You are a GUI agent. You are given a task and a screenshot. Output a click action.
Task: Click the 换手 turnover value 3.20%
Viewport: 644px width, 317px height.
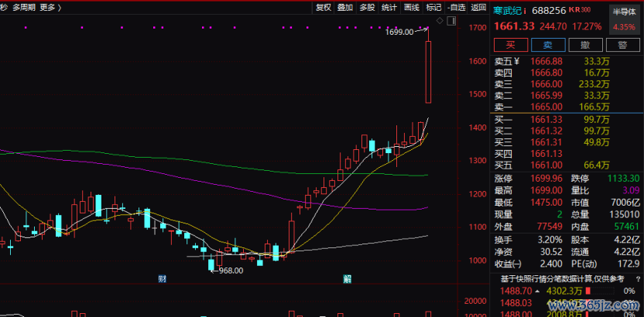click(x=552, y=240)
